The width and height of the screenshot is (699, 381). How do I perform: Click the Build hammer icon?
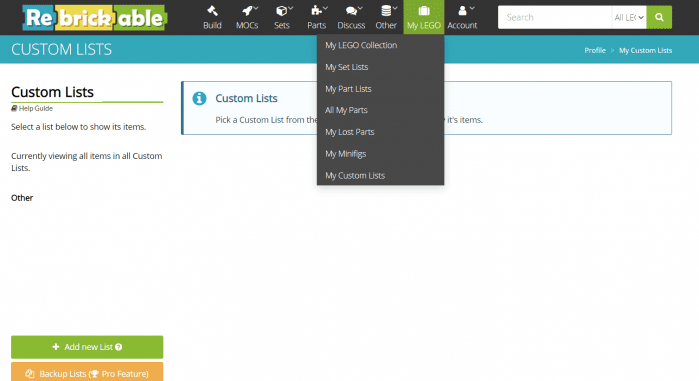click(212, 11)
